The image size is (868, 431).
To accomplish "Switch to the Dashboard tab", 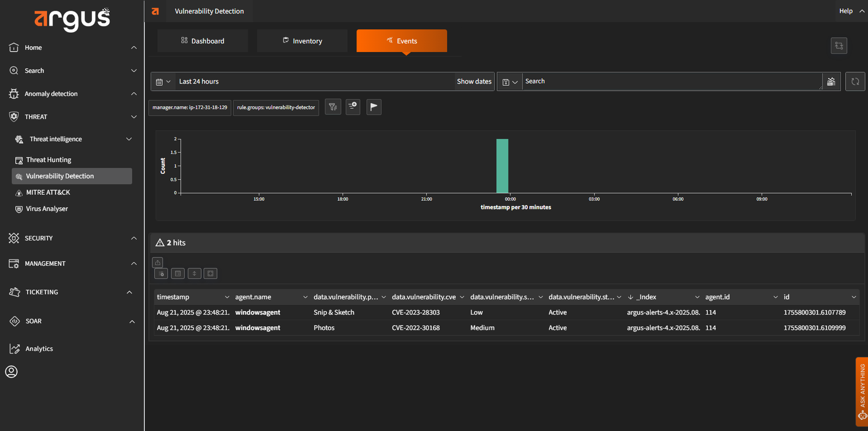I will tap(202, 41).
